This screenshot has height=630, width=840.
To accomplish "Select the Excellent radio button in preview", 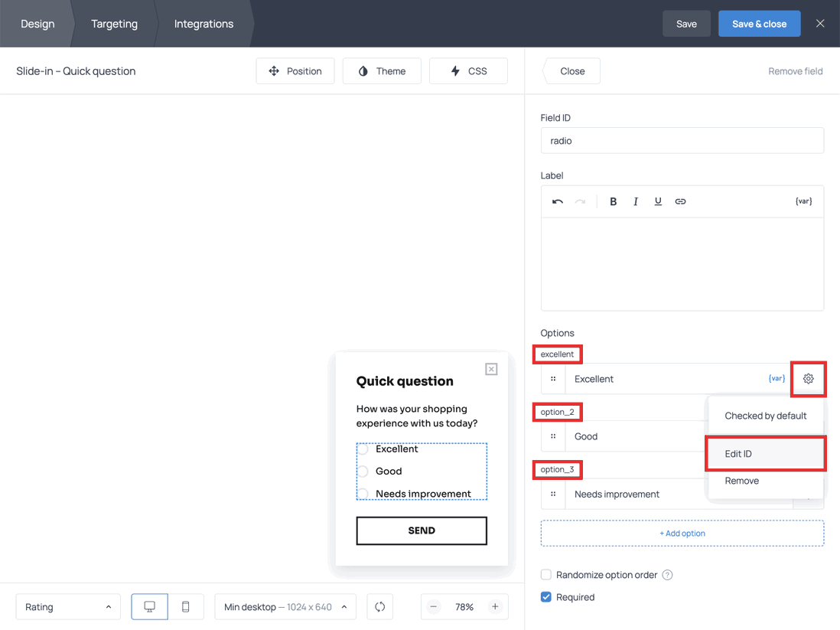I will point(362,449).
